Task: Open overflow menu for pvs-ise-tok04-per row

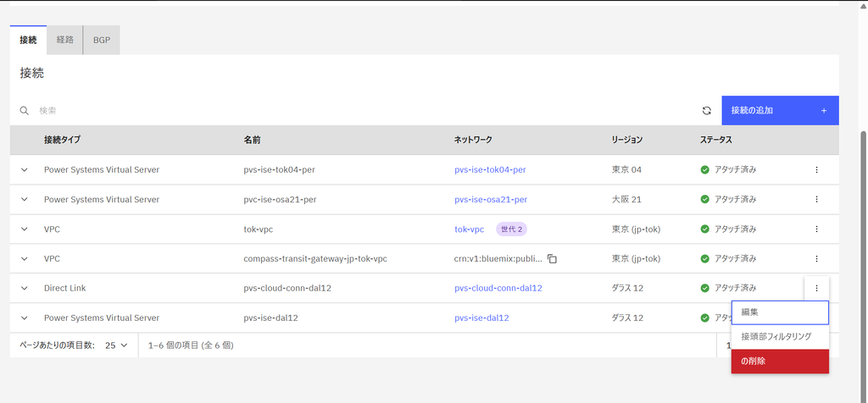Action: pyautogui.click(x=816, y=169)
